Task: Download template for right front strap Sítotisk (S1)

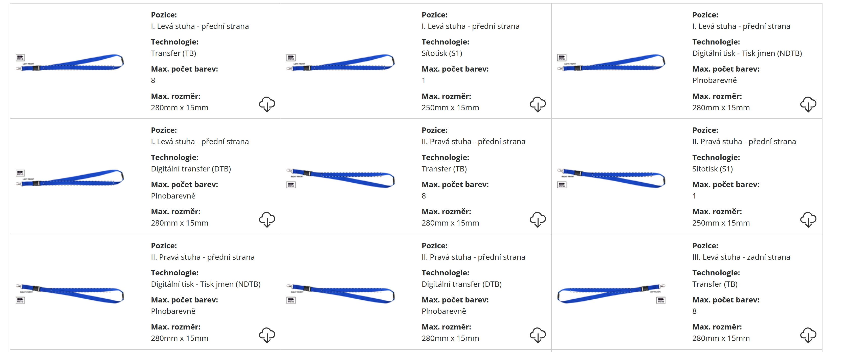Action: tap(808, 220)
